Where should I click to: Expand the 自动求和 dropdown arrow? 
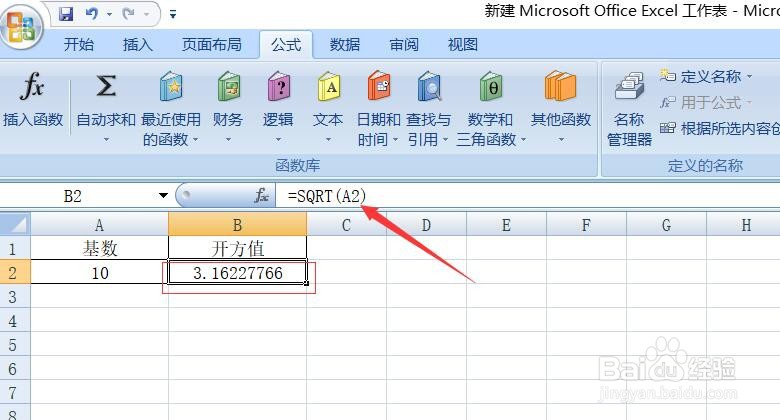pos(106,140)
